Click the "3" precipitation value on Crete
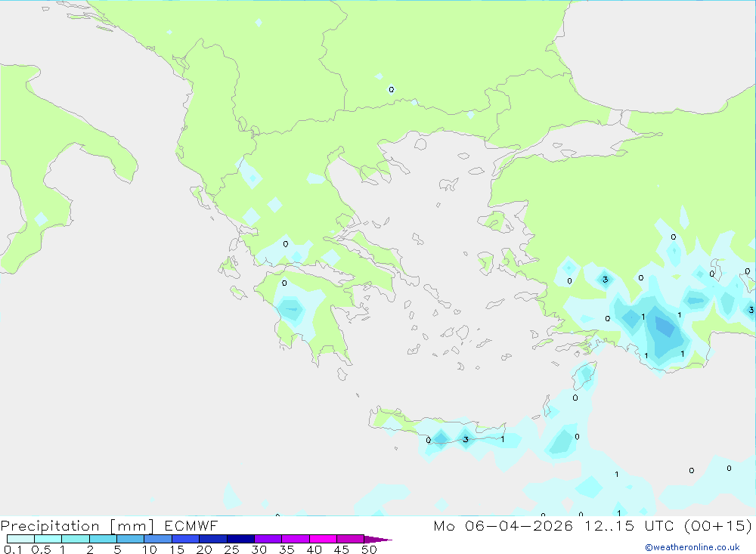The height and width of the screenshot is (554, 756). 465,439
